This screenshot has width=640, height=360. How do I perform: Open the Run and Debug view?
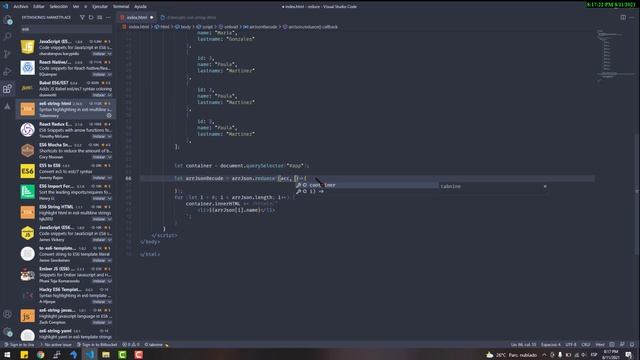coord(7,71)
